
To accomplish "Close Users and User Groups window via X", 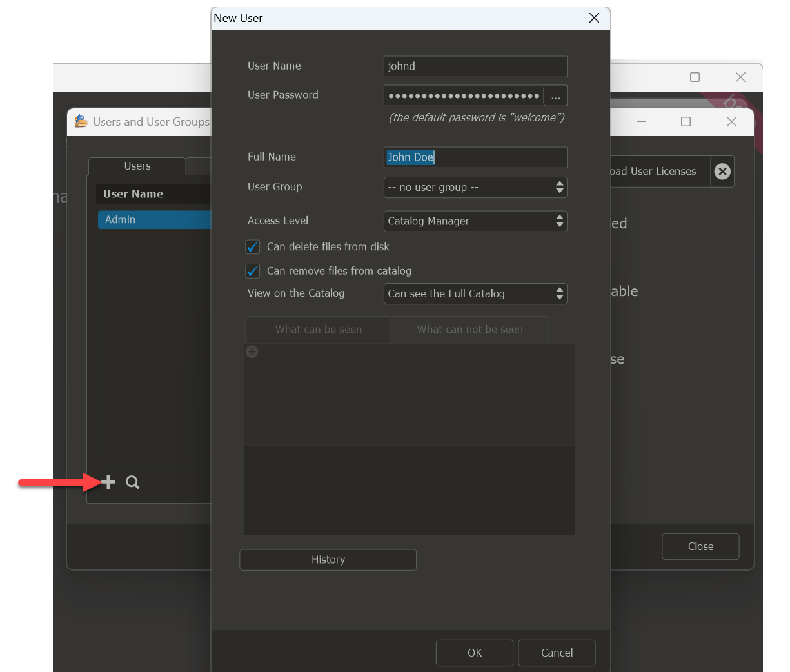I will pyautogui.click(x=731, y=121).
